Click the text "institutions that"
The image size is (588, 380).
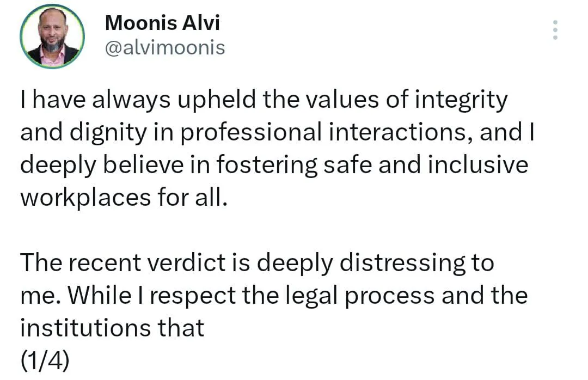(x=112, y=328)
